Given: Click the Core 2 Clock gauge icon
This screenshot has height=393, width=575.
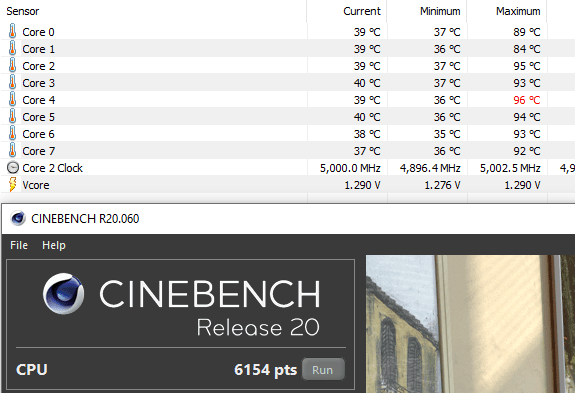Looking at the screenshot, I should (12, 168).
